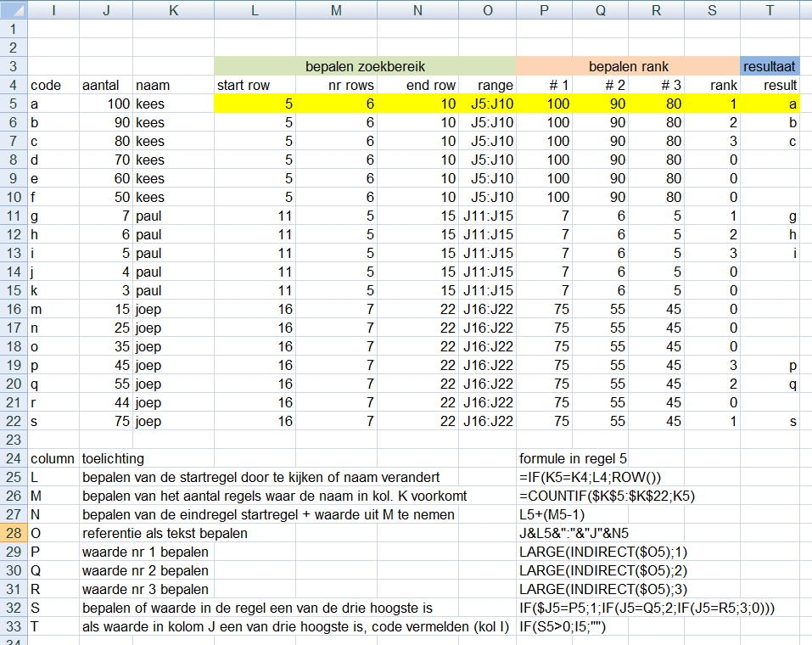Viewport: 812px width, 645px height.
Task: Click the result cell "q" in row 20
Action: (x=770, y=384)
